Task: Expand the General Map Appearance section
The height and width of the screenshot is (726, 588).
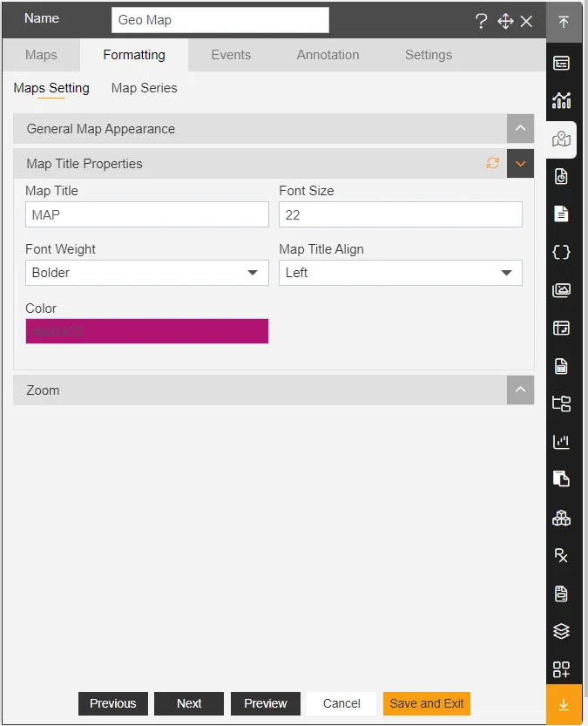Action: [x=520, y=129]
